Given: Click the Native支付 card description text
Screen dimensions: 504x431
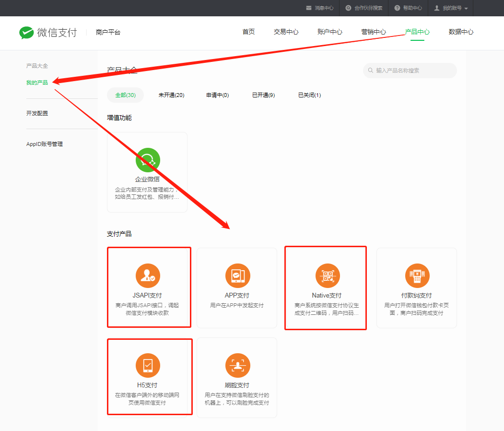Looking at the screenshot, I should 327,309.
